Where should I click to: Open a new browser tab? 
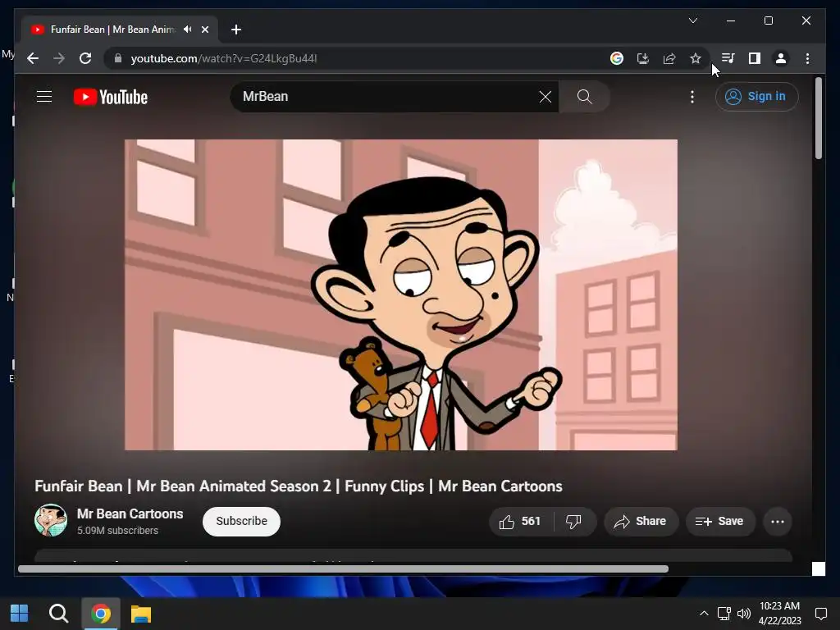(236, 30)
